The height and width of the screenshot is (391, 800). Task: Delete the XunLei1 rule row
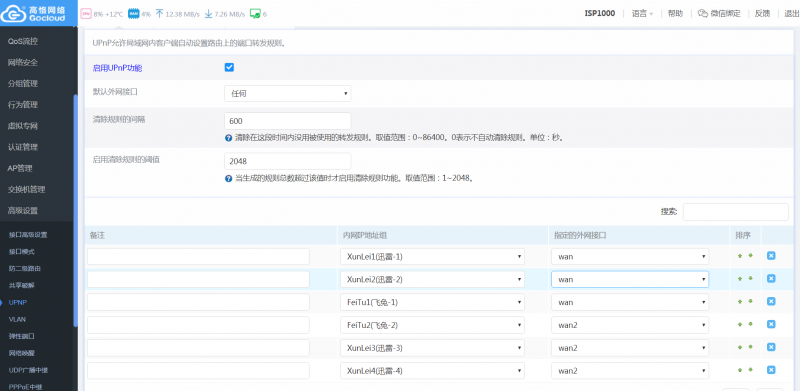tap(771, 256)
